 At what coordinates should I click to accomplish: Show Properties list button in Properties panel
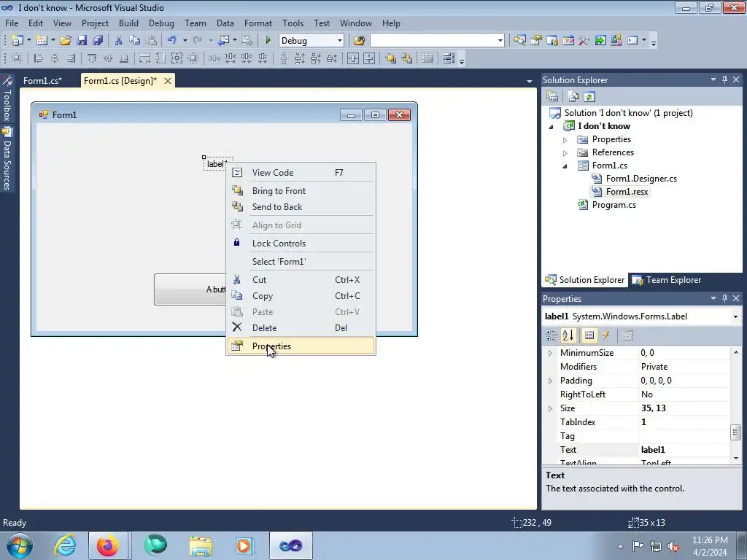[589, 335]
